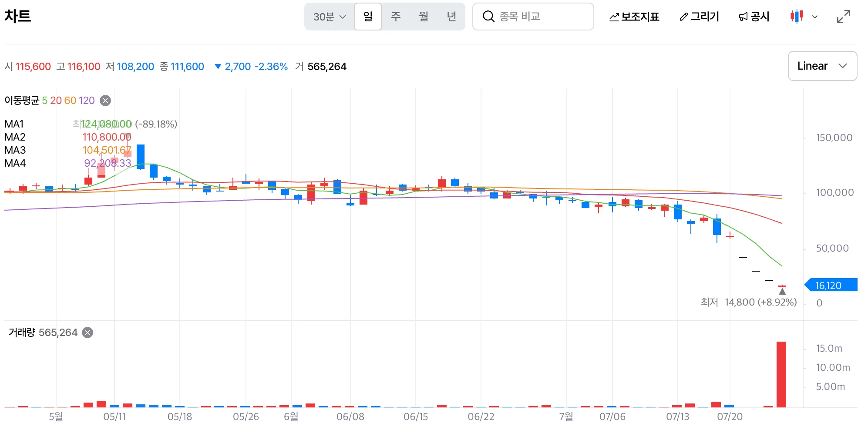Click the 06/08 date label
The width and height of the screenshot is (868, 437).
click(x=350, y=417)
